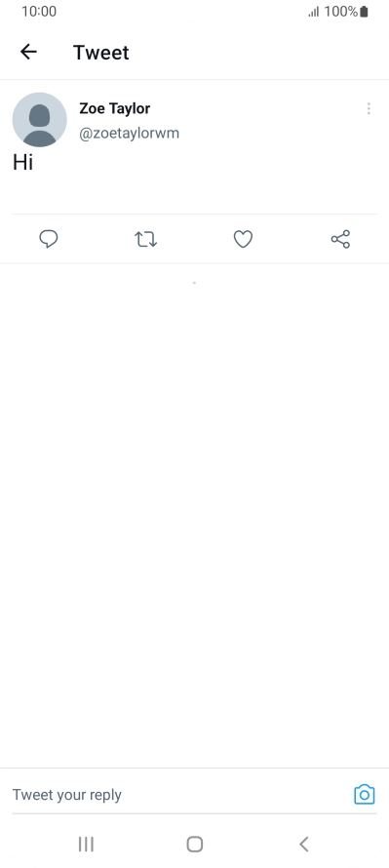Tap the small loading dot below actions

click(x=194, y=283)
